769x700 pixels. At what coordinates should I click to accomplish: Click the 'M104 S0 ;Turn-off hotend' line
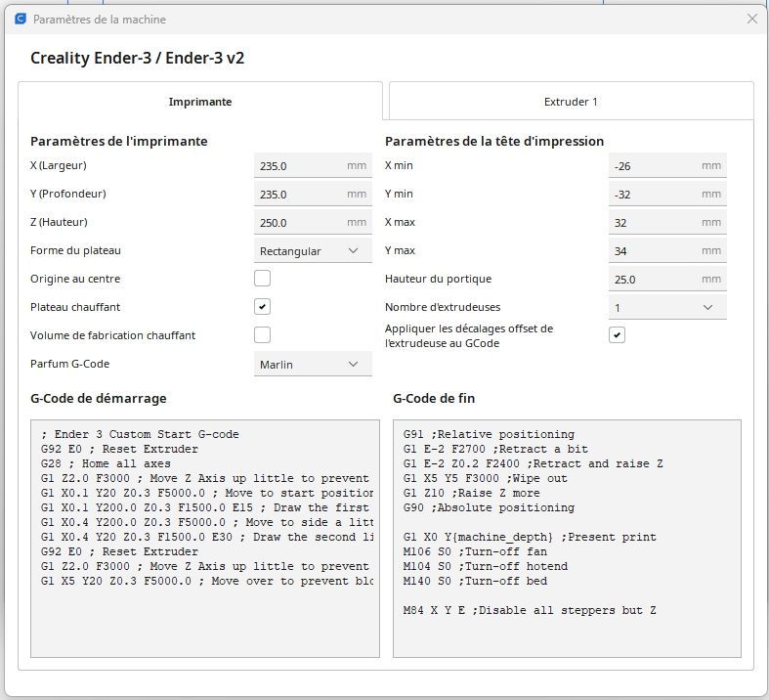pyautogui.click(x=486, y=566)
